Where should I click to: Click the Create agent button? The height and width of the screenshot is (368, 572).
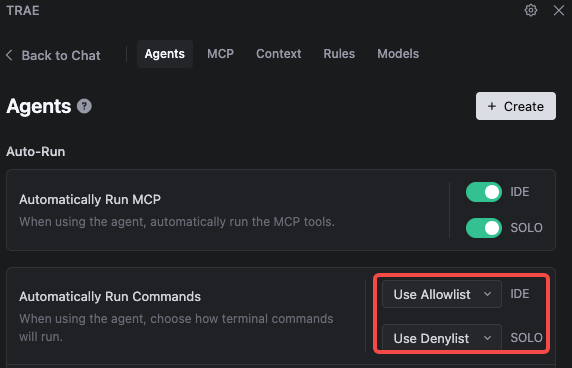516,106
